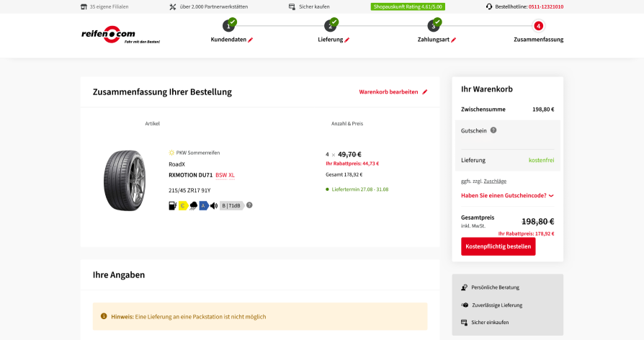Click the noise speaker icon
The height and width of the screenshot is (340, 644).
(x=214, y=206)
